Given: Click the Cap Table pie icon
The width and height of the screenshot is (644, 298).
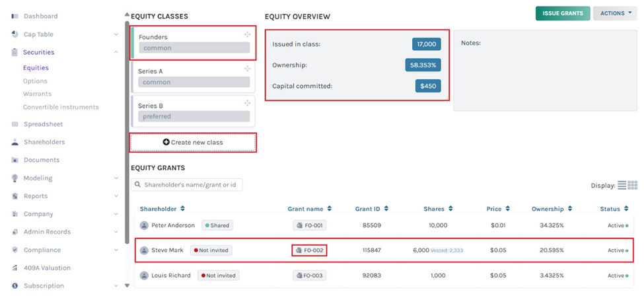Looking at the screenshot, I should point(15,34).
